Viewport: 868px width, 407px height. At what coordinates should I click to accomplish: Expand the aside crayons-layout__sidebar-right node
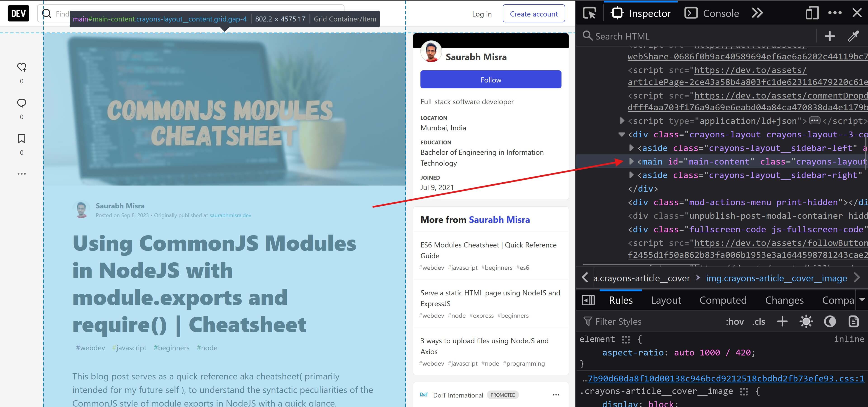pyautogui.click(x=632, y=175)
